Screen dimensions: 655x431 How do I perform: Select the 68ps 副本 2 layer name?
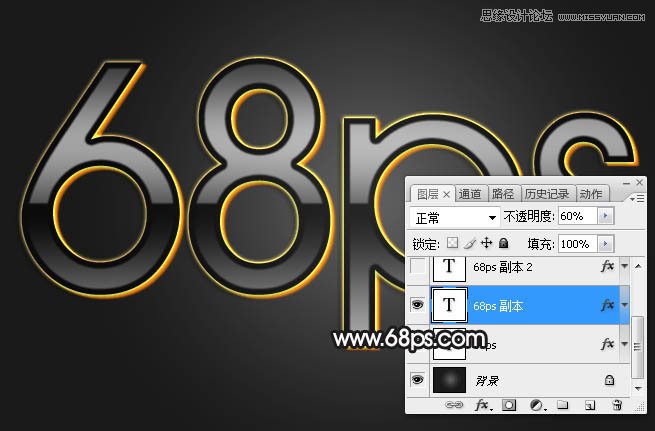503,267
